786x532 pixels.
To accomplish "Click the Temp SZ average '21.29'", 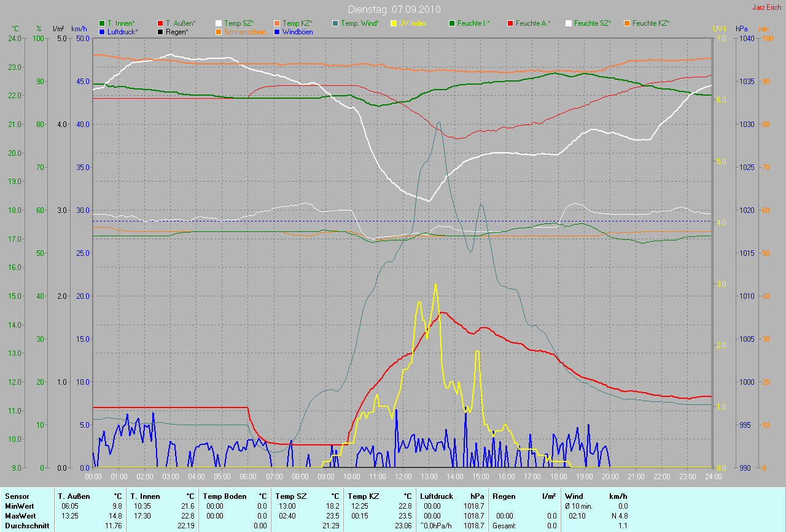I will point(332,526).
